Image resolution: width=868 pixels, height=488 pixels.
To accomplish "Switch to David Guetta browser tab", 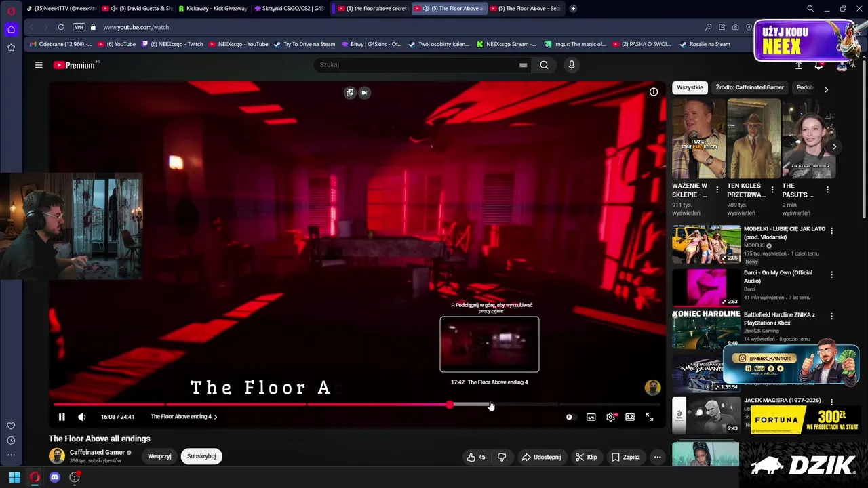I will (x=137, y=9).
